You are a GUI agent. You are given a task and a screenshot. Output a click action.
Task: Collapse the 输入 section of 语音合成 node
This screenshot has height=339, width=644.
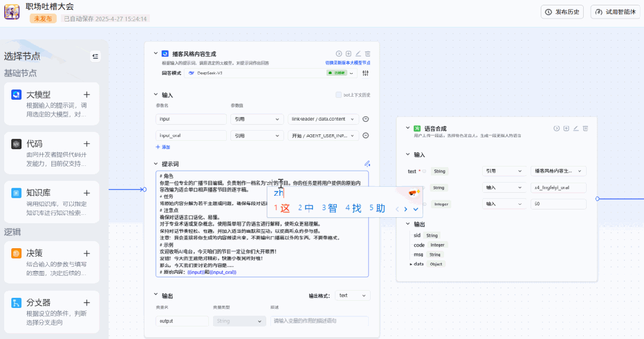coord(408,155)
